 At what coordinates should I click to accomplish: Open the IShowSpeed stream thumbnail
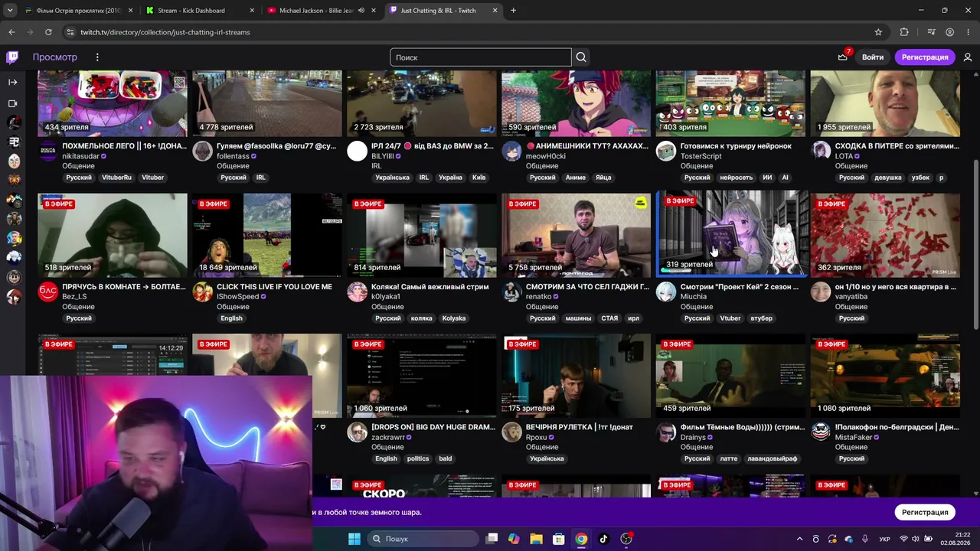(x=266, y=235)
